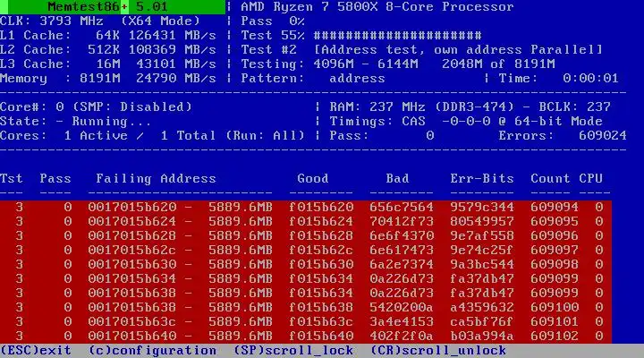Click Count value 609096
This screenshot has width=644, height=358.
555,236
